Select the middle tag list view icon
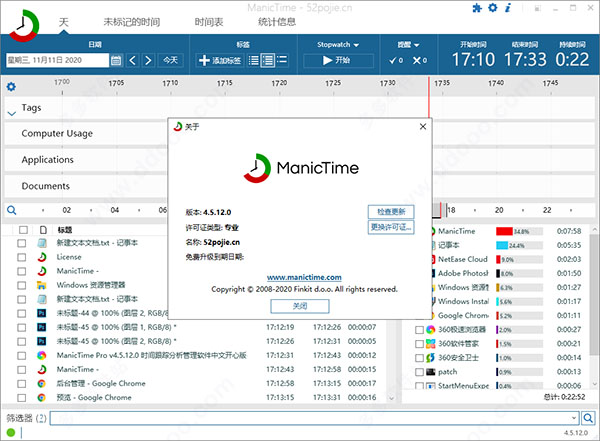Viewport: 600px width, 441px height. [x=267, y=60]
